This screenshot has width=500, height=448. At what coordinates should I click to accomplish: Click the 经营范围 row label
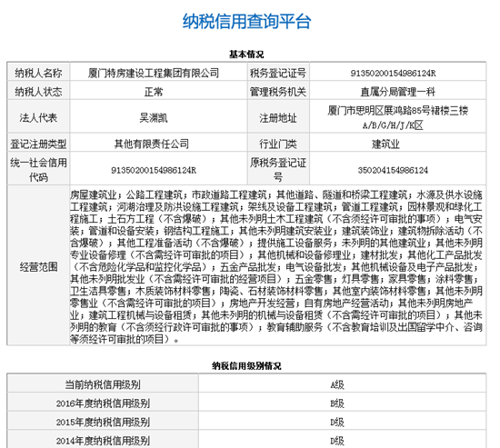click(38, 267)
